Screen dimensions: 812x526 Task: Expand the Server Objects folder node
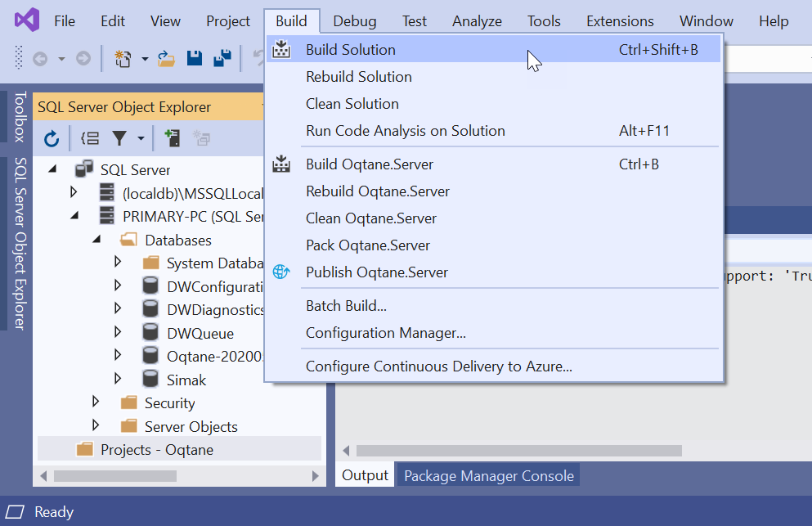click(96, 425)
